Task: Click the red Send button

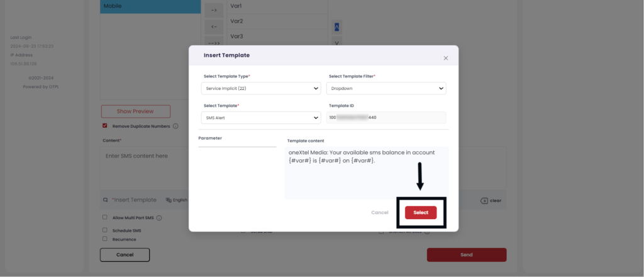Action: [467, 255]
